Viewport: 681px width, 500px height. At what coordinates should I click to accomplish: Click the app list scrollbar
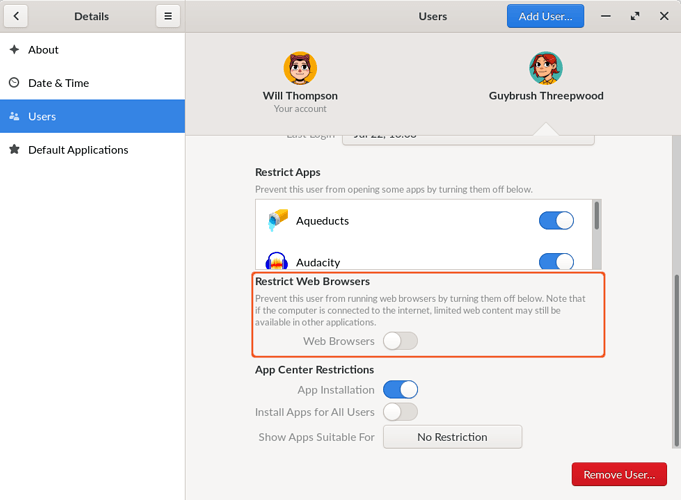(597, 217)
